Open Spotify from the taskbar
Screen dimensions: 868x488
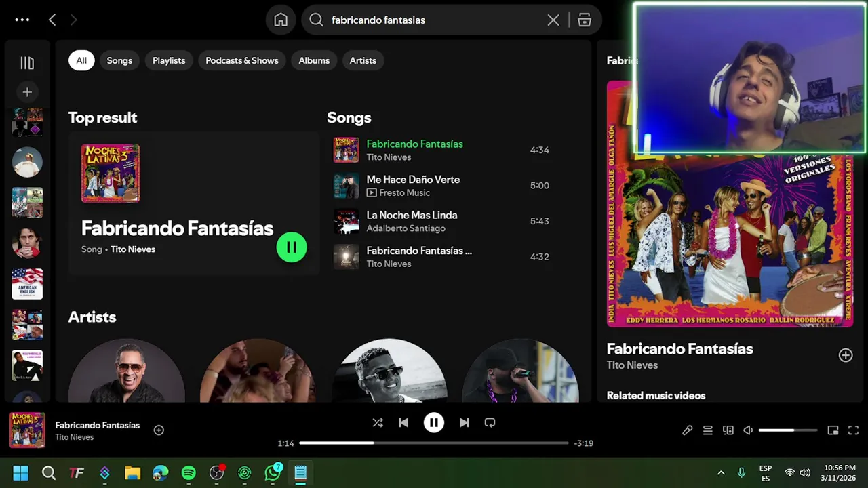189,472
